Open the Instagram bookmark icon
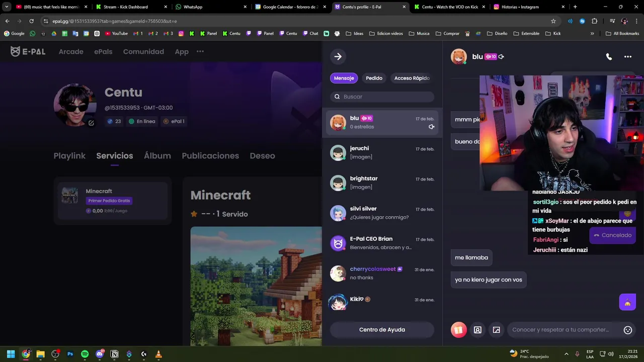This screenshot has height=362, width=644. coord(181,34)
